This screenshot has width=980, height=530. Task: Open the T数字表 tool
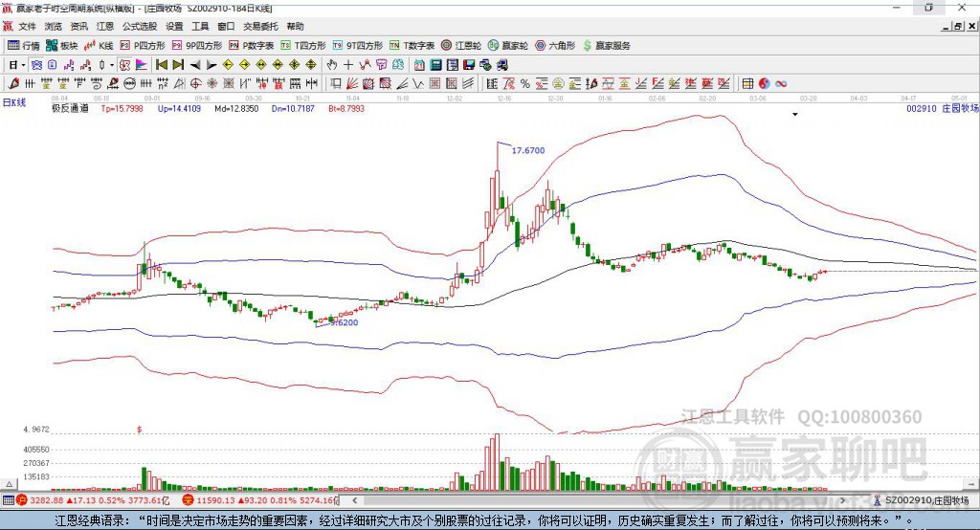[x=412, y=46]
